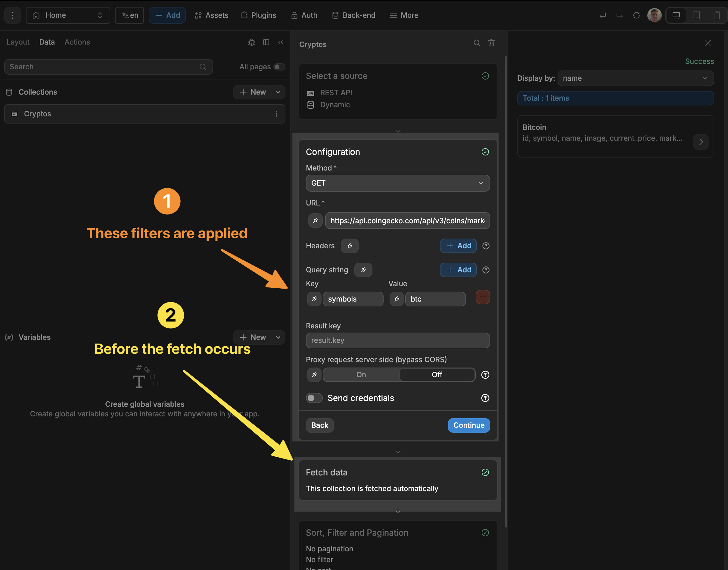Expand Collections New button dropdown arrow

(x=278, y=92)
